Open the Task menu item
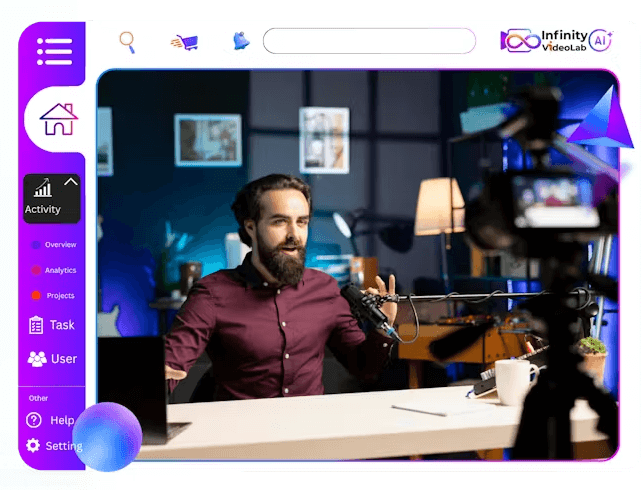Image resolution: width=643 pixels, height=490 pixels. point(62,325)
